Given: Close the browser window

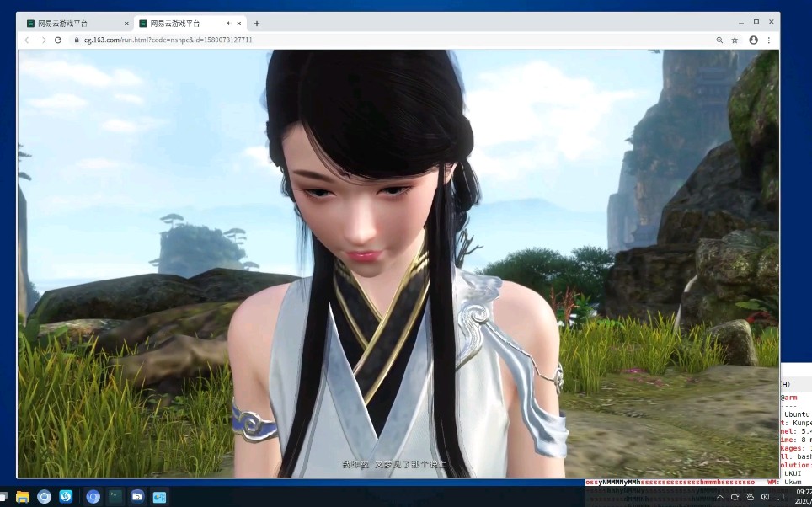Looking at the screenshot, I should (771, 22).
